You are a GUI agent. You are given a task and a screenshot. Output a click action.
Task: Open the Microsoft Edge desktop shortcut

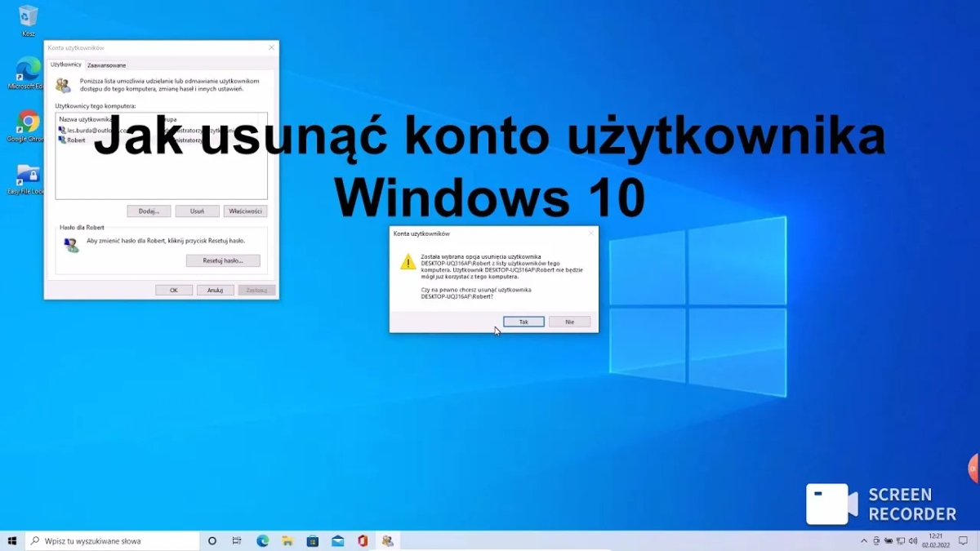pyautogui.click(x=29, y=69)
